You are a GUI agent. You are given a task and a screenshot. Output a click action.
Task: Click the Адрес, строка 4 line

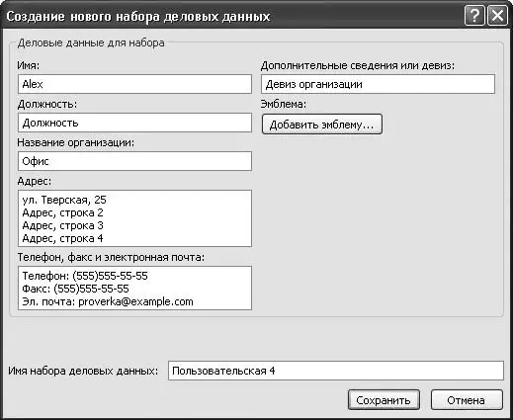point(62,238)
